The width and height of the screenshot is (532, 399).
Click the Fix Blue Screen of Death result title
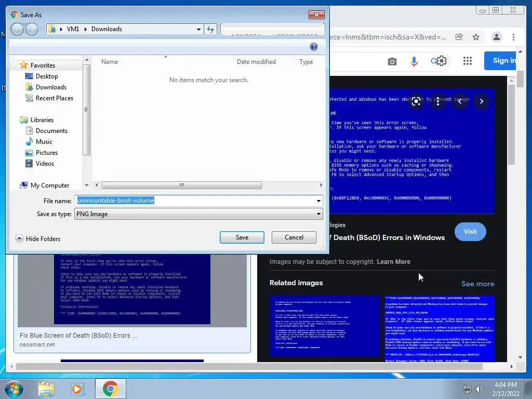78,335
